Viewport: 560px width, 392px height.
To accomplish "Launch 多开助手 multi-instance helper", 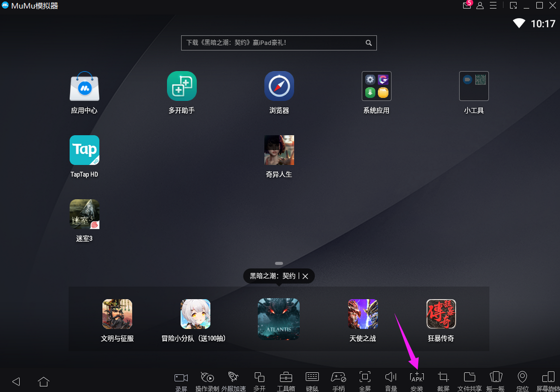I will [x=182, y=86].
